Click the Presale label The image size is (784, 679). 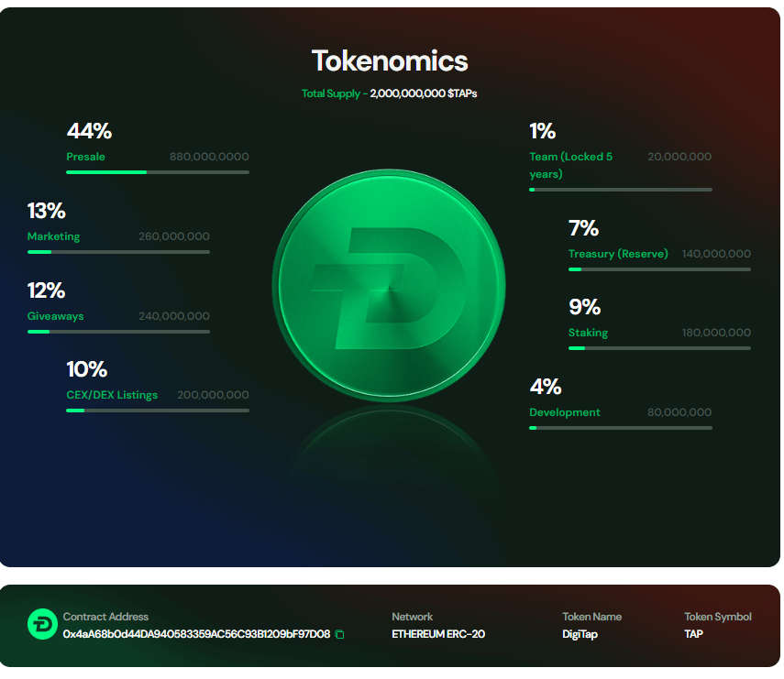85,157
